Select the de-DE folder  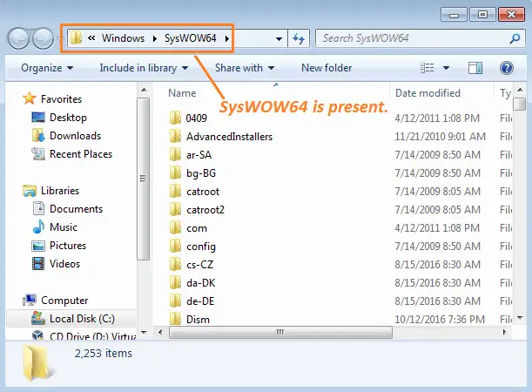[x=200, y=301]
